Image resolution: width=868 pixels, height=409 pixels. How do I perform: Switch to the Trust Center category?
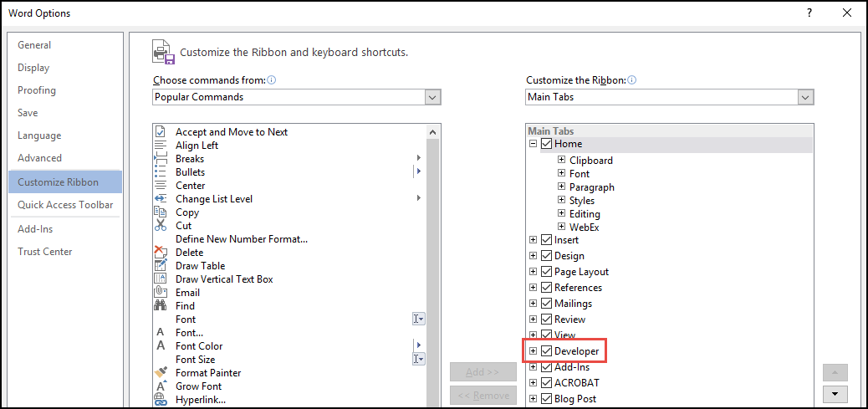click(x=45, y=252)
